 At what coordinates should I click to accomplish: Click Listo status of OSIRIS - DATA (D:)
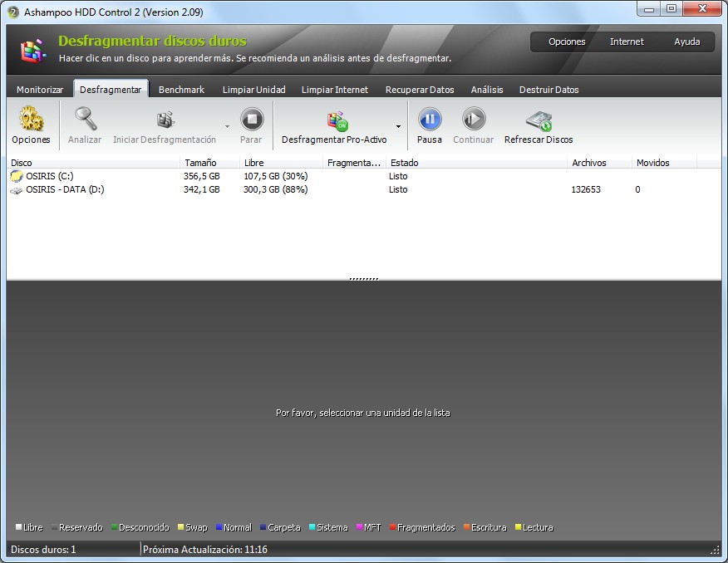(x=398, y=189)
